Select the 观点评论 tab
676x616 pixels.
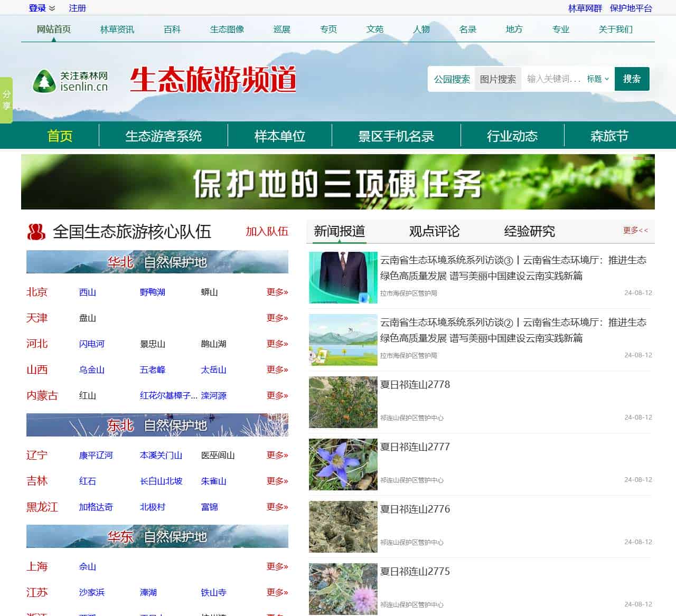coord(434,231)
